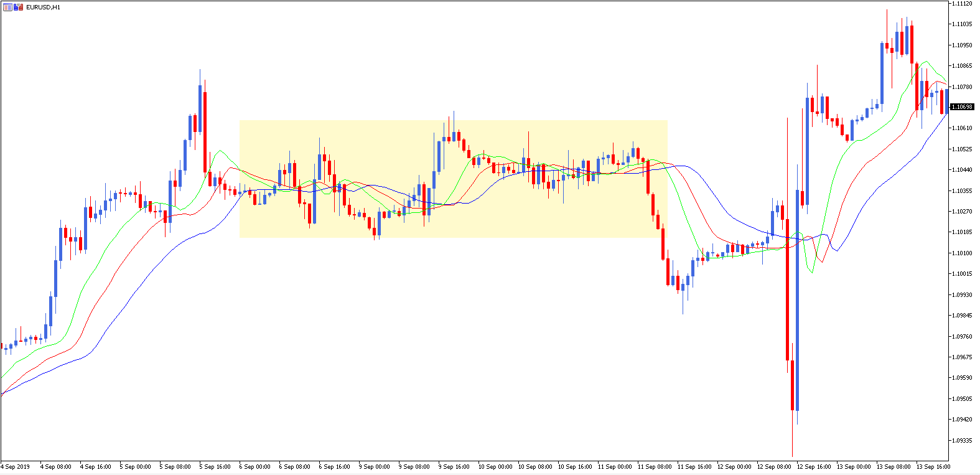Click the 1.10525 price axis label

962,149
